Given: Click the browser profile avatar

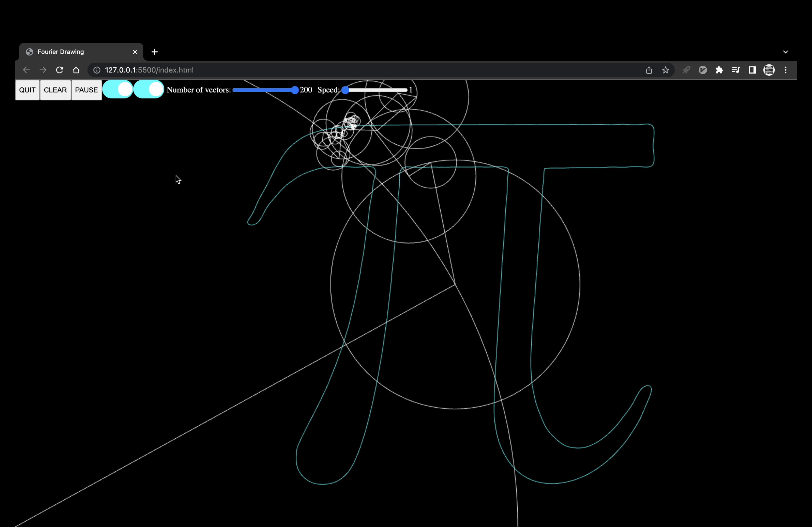Looking at the screenshot, I should (769, 70).
